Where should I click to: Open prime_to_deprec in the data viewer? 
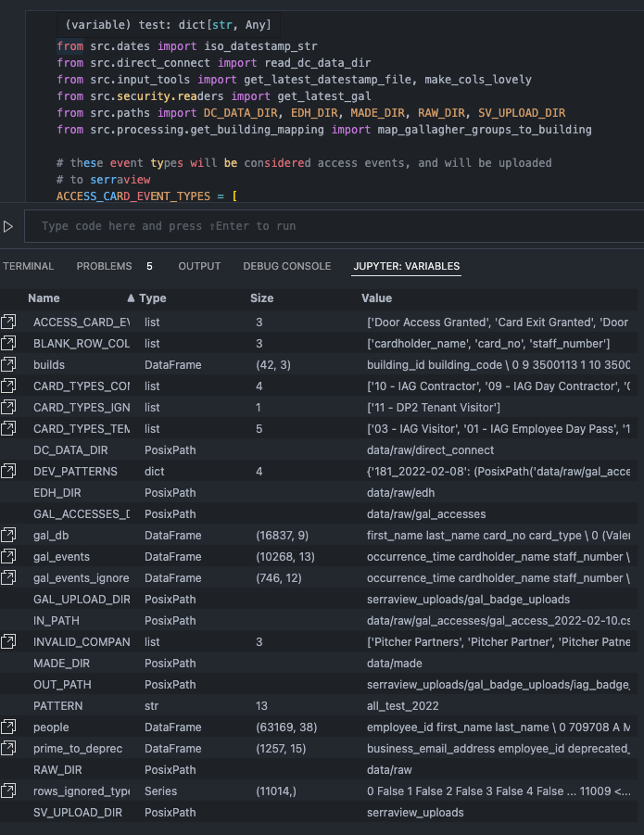pos(8,748)
